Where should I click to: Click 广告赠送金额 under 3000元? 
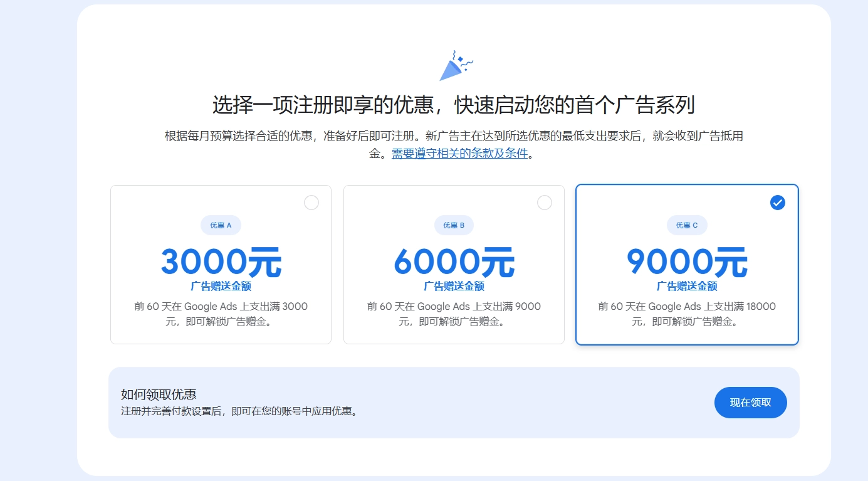click(x=221, y=286)
